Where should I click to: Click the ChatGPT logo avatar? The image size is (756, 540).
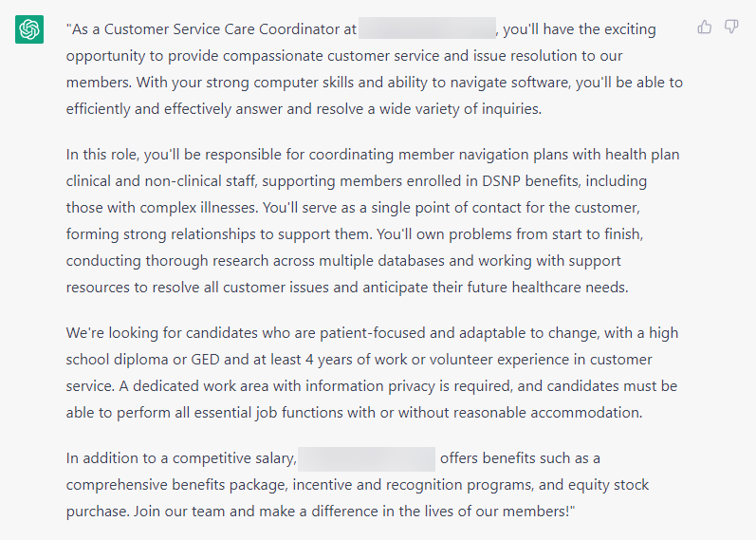pos(29,29)
